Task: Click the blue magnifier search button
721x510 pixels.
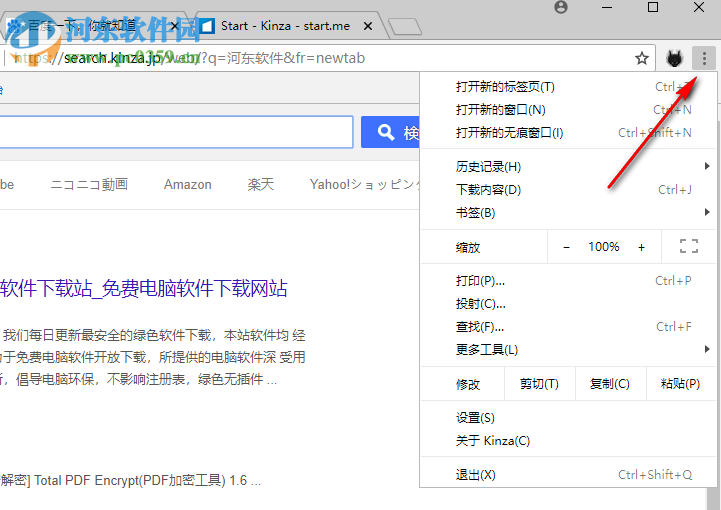Action: [390, 132]
